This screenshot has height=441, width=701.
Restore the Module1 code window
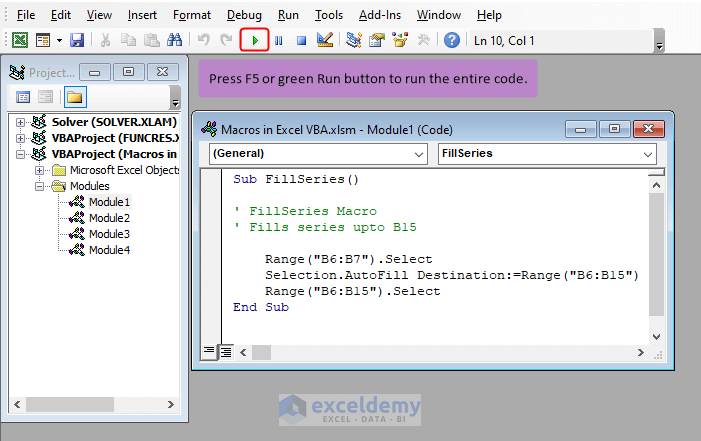click(614, 130)
